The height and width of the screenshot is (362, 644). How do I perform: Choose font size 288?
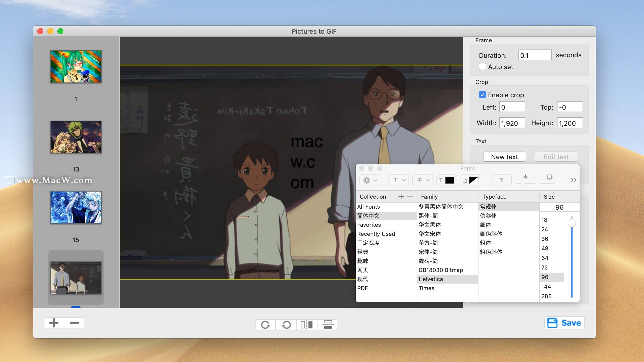pos(552,296)
